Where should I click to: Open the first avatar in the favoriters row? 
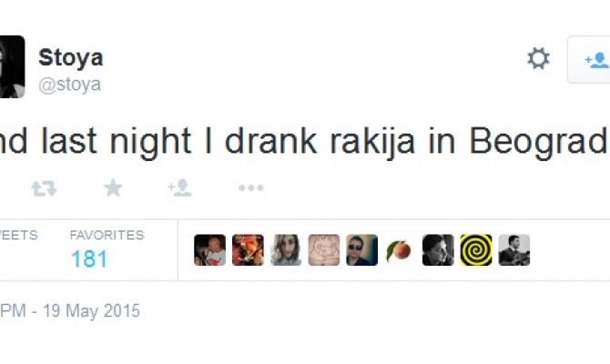pos(209,249)
